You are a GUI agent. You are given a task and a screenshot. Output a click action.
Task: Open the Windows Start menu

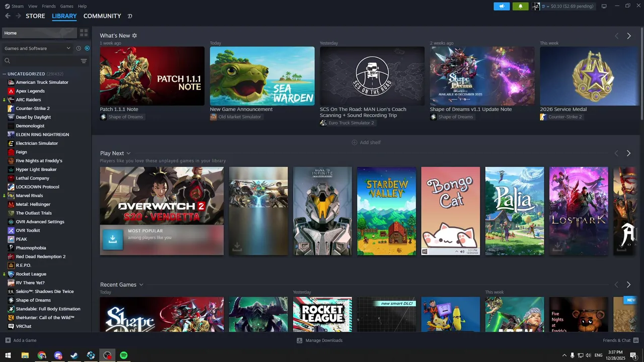point(8,355)
